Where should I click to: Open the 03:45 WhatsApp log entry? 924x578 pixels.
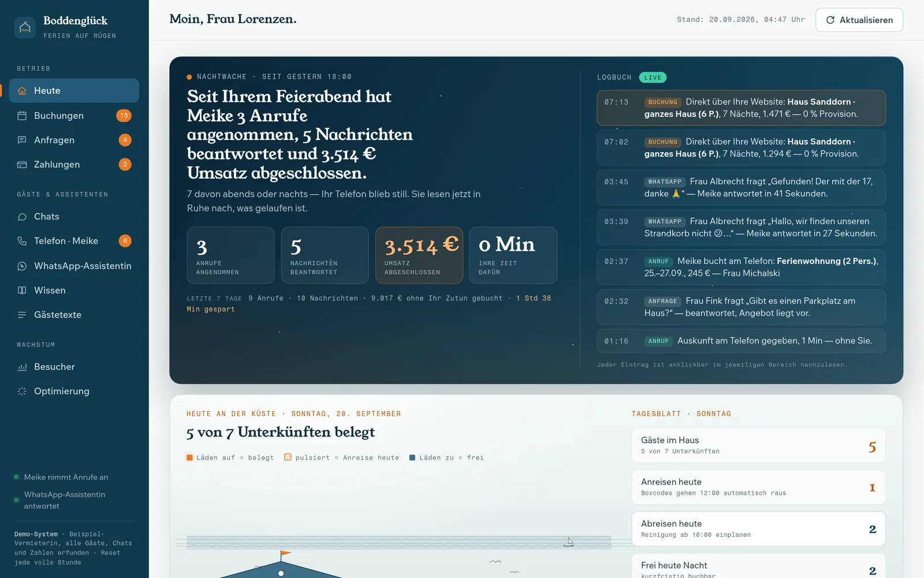(741, 188)
